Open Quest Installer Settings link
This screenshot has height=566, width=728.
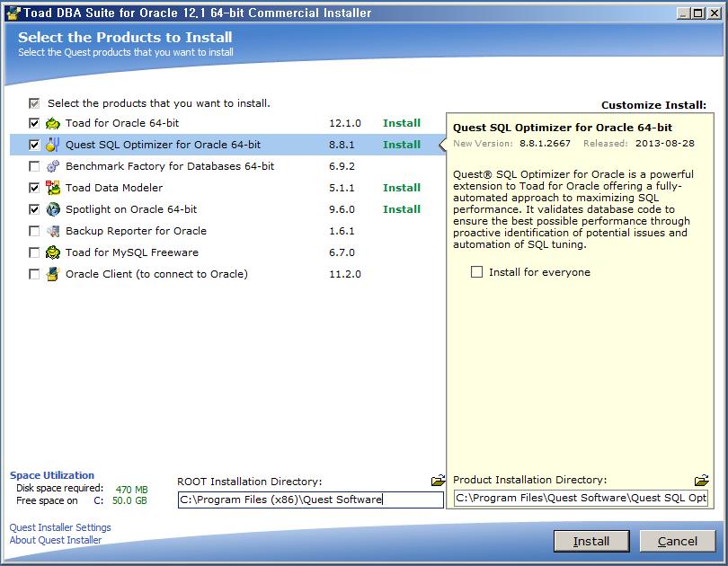pyautogui.click(x=60, y=527)
